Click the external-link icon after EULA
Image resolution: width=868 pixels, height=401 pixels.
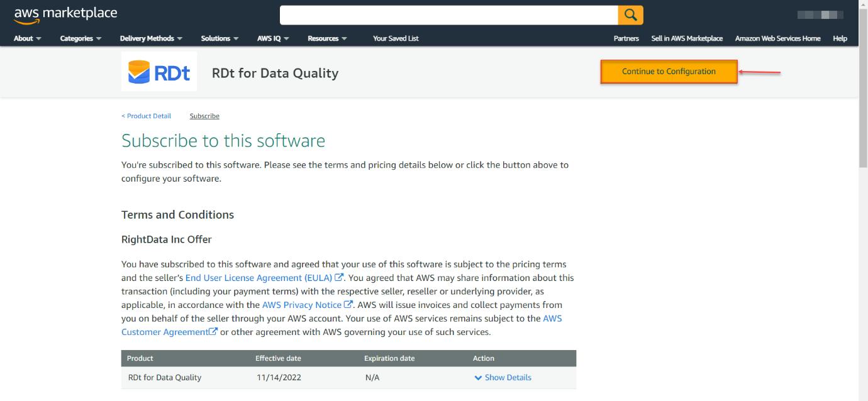pos(339,277)
